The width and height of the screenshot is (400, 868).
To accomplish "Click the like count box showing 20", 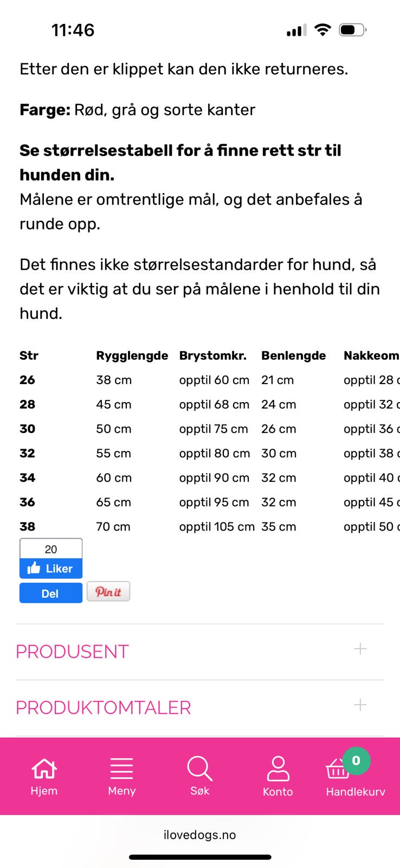I will pos(51,549).
